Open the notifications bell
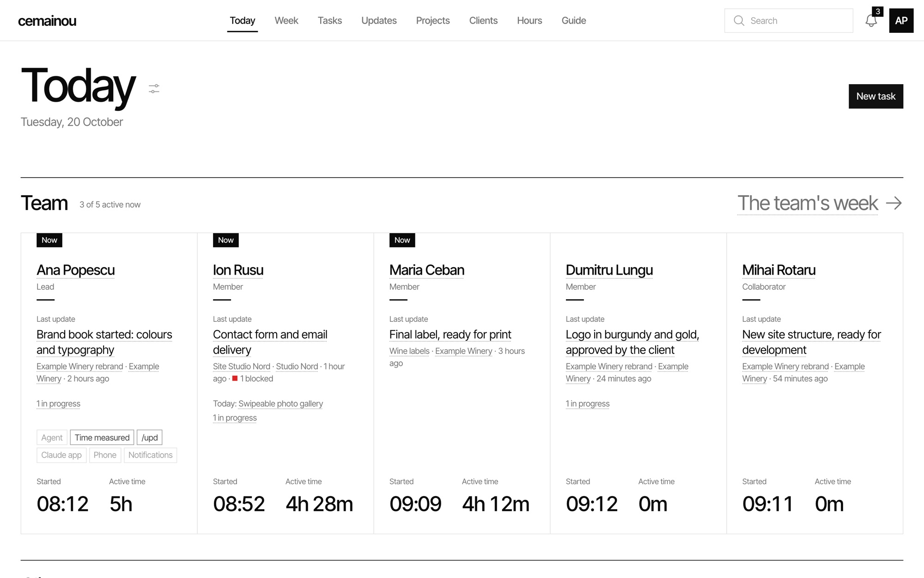This screenshot has height=578, width=924. 871,21
